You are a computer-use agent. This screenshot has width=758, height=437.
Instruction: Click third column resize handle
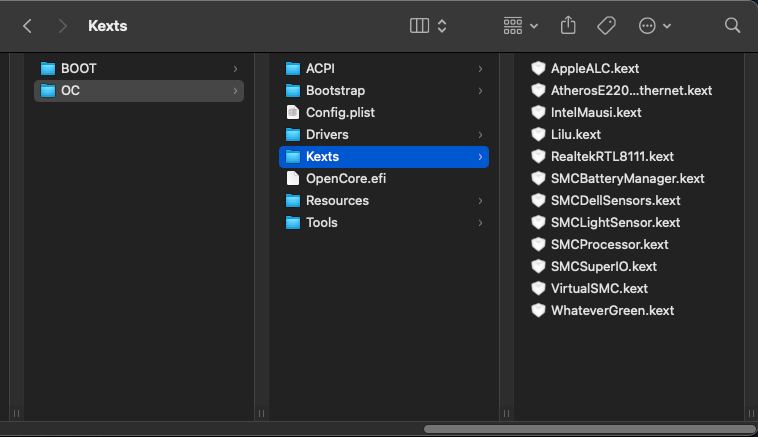[x=507, y=413]
